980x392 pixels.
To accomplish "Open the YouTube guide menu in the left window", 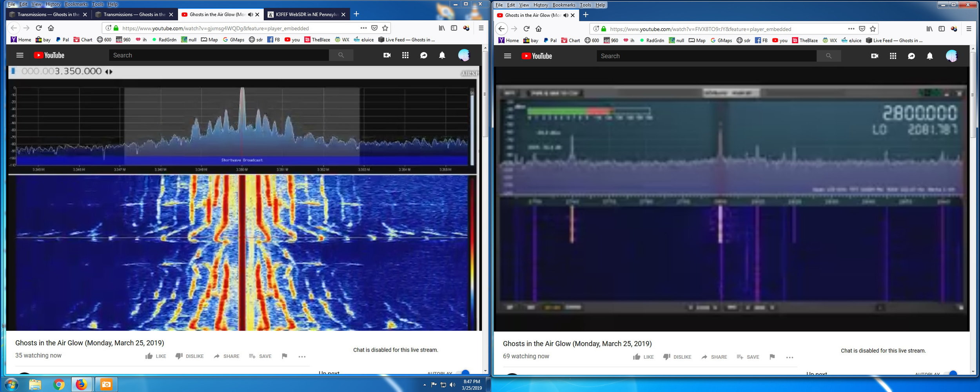I will (x=20, y=55).
